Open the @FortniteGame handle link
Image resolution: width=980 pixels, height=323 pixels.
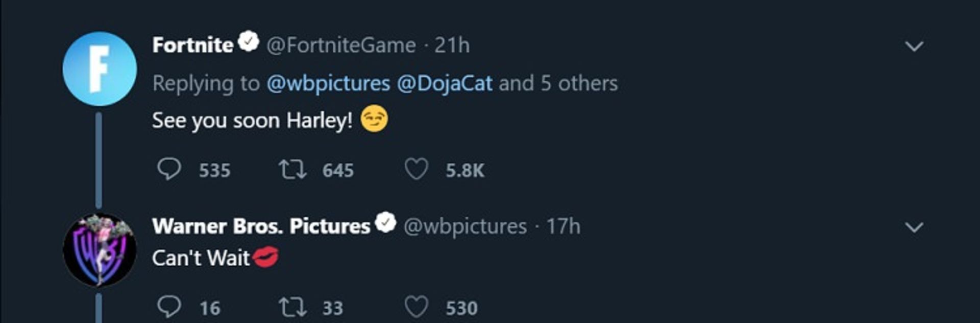point(341,45)
